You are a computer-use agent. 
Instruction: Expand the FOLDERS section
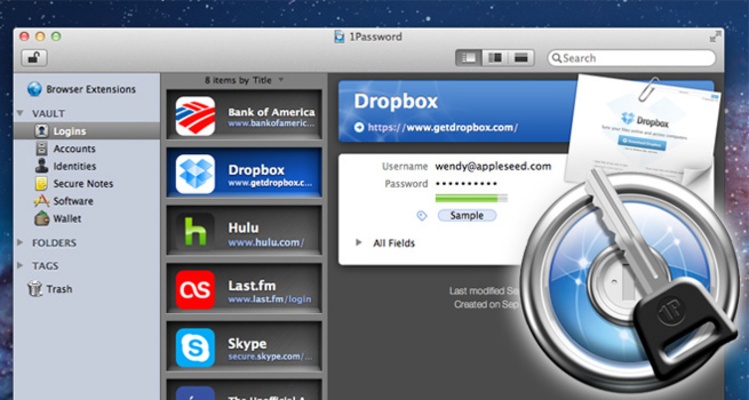click(x=20, y=243)
